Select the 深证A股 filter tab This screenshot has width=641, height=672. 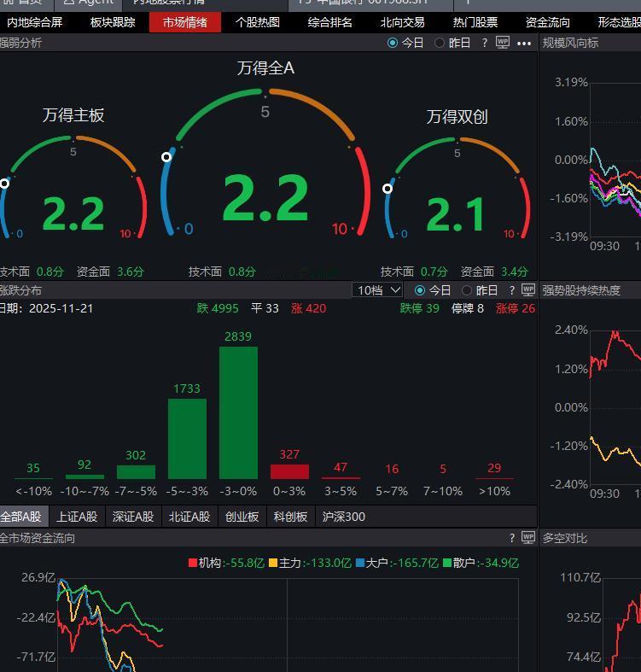133,517
